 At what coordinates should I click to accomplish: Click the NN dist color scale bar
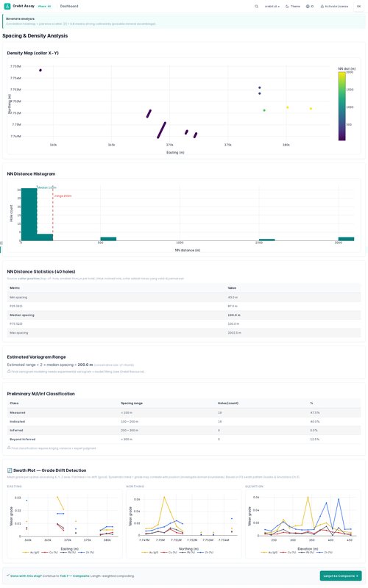(342, 106)
